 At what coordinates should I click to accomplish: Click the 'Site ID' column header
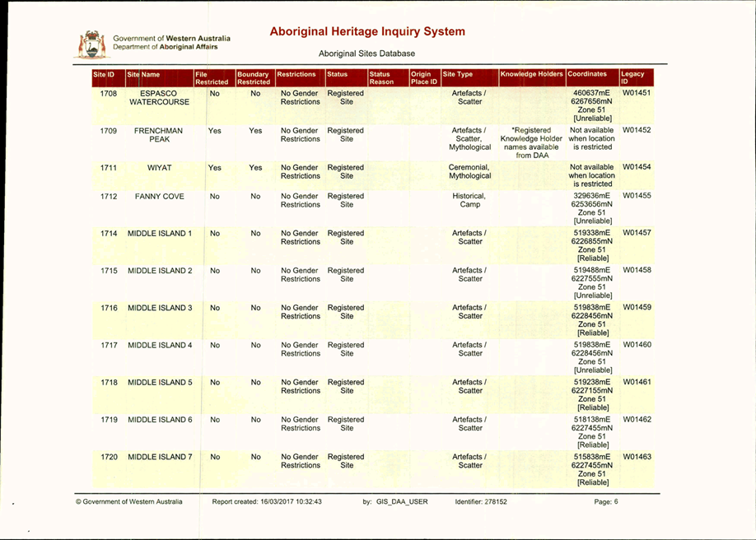(109, 78)
